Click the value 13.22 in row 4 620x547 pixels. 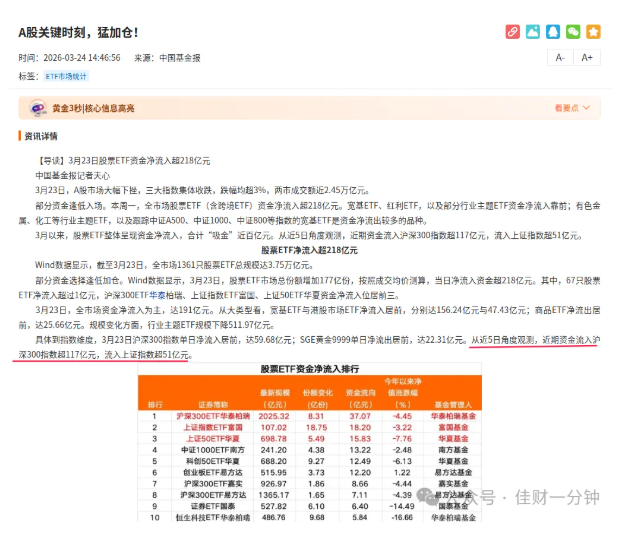[x=360, y=450]
